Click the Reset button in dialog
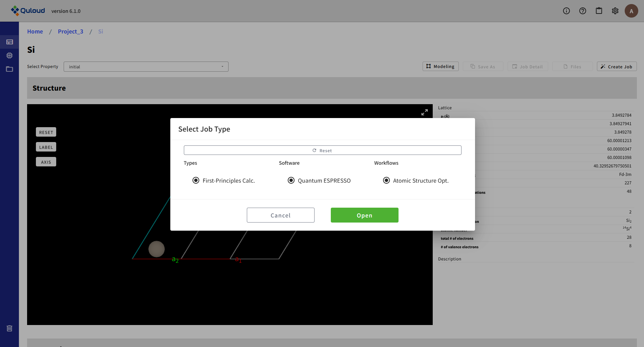644x347 pixels. (x=322, y=150)
